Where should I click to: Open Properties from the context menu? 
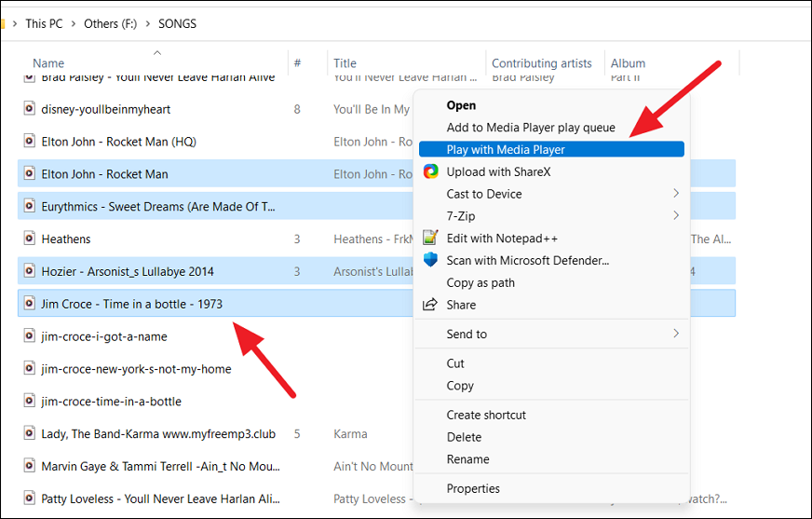(473, 488)
